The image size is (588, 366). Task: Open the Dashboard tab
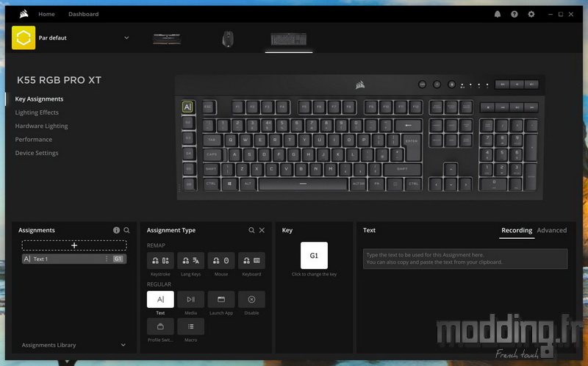coord(83,14)
